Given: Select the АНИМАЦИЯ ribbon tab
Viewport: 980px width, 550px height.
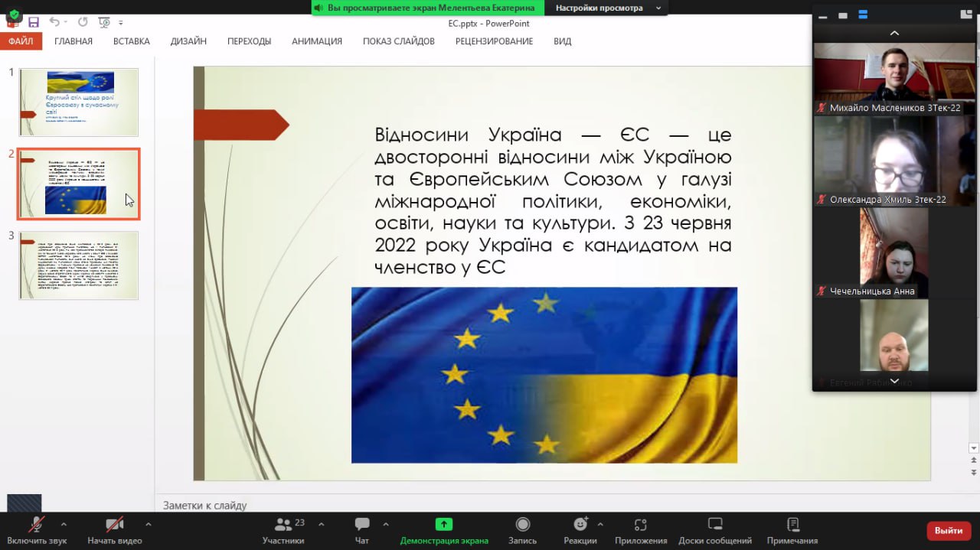Looking at the screenshot, I should (317, 41).
